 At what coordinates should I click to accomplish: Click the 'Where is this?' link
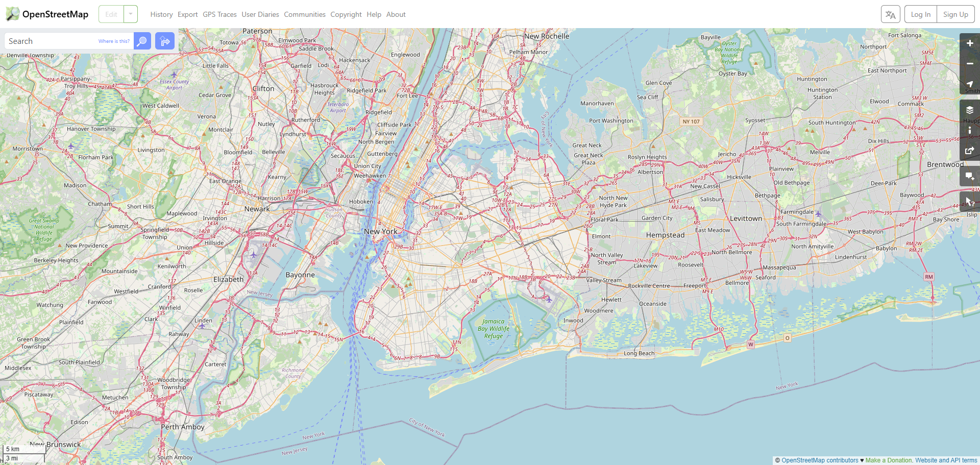[114, 41]
